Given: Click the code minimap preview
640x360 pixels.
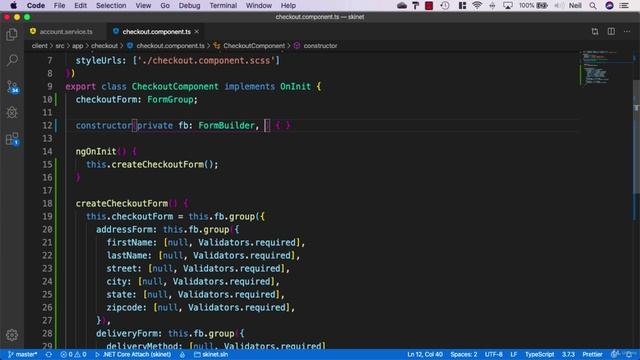Looking at the screenshot, I should (606, 69).
